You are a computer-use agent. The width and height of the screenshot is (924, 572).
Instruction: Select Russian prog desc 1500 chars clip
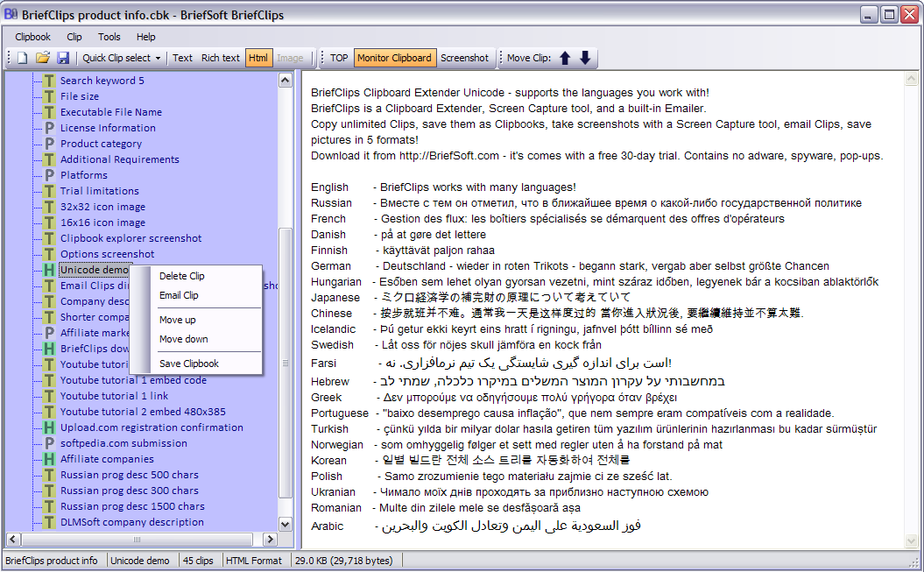click(x=132, y=506)
